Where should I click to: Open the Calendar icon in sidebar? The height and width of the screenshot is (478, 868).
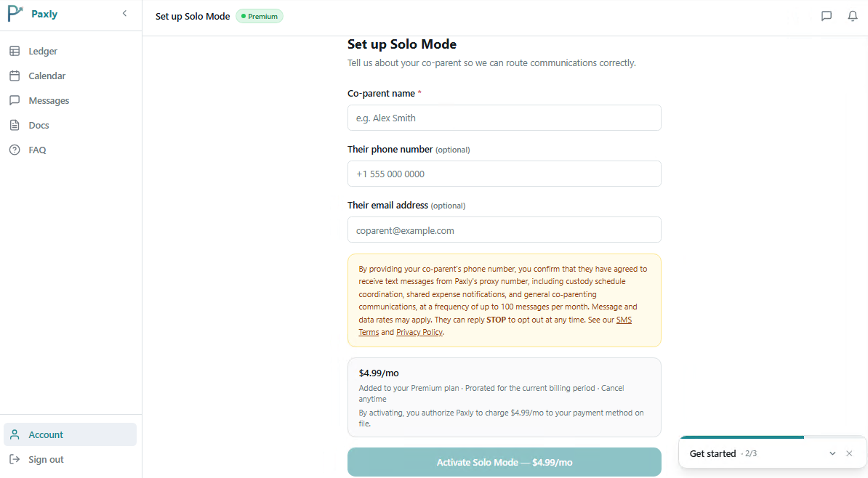15,76
